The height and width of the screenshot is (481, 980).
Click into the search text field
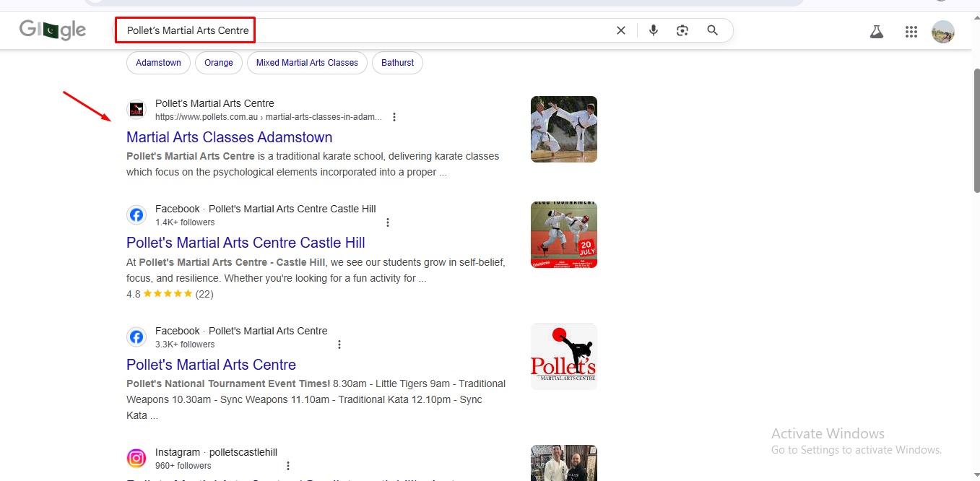click(433, 30)
